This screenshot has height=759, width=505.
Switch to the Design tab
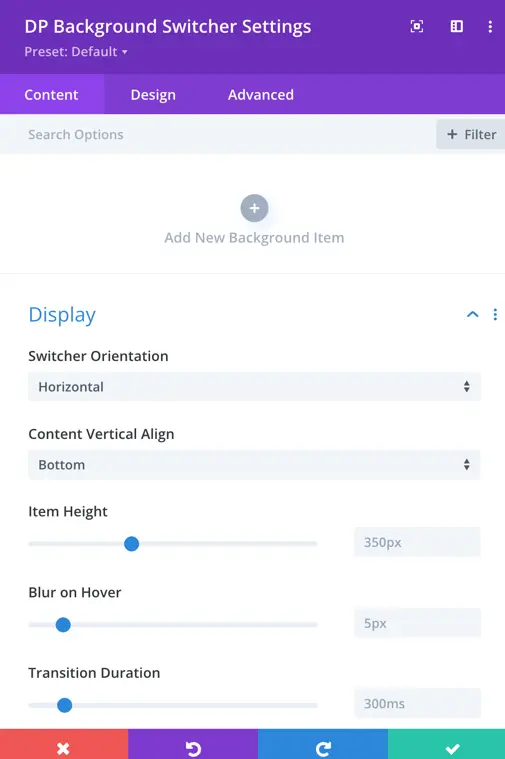(x=153, y=94)
